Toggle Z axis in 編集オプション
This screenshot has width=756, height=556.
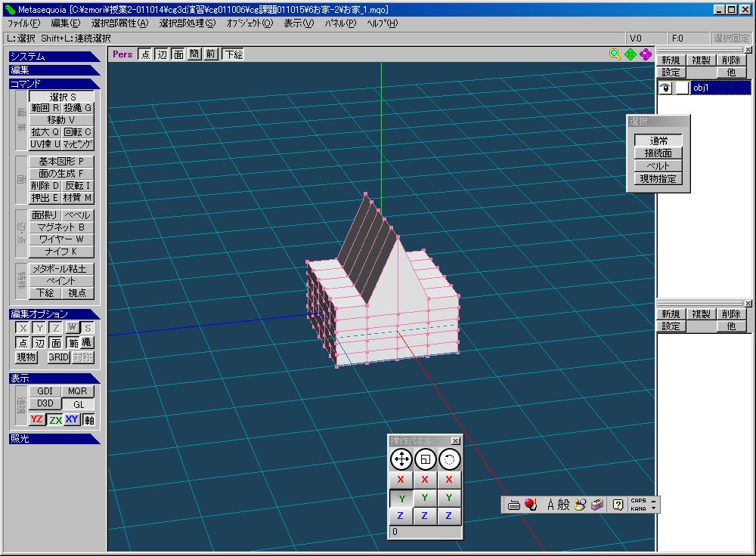[x=56, y=328]
